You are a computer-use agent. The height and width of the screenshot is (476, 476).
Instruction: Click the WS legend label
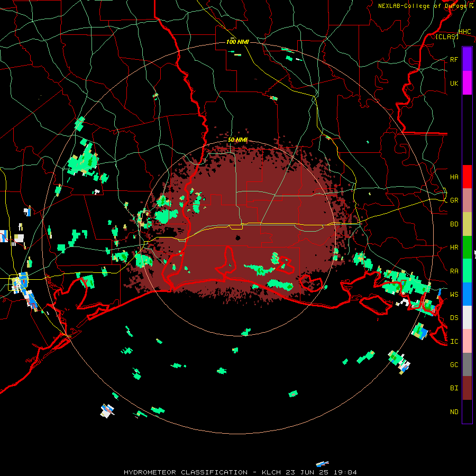(x=454, y=295)
